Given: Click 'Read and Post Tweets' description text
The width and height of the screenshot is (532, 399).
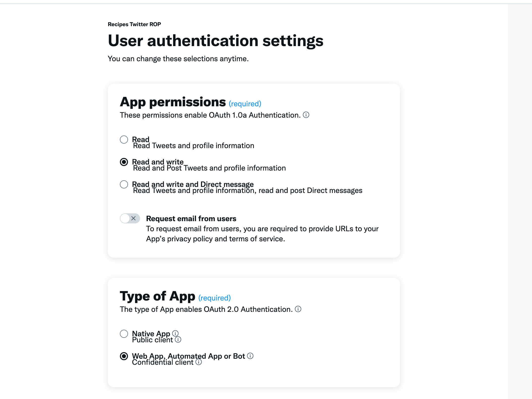Looking at the screenshot, I should tap(209, 168).
